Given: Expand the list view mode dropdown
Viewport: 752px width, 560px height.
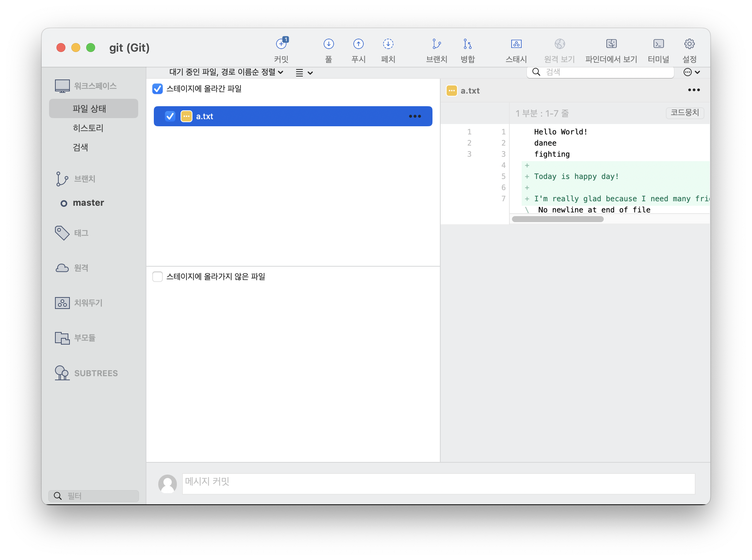Looking at the screenshot, I should point(304,73).
